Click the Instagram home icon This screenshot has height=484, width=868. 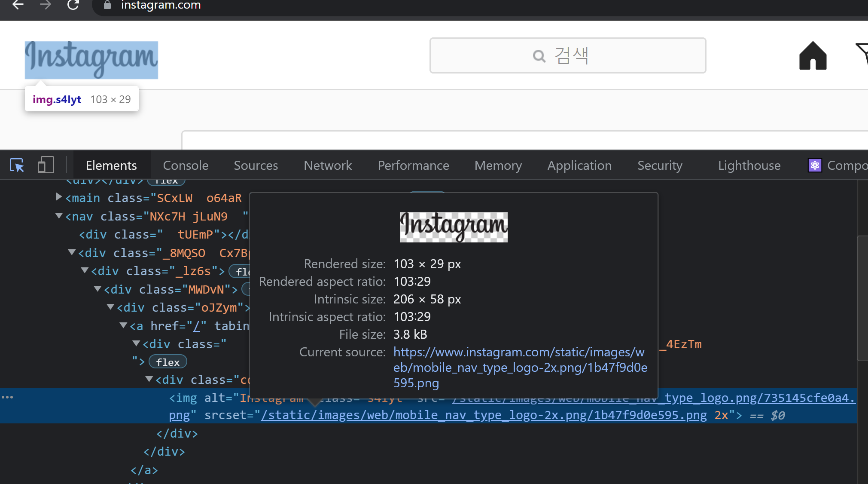(x=813, y=55)
